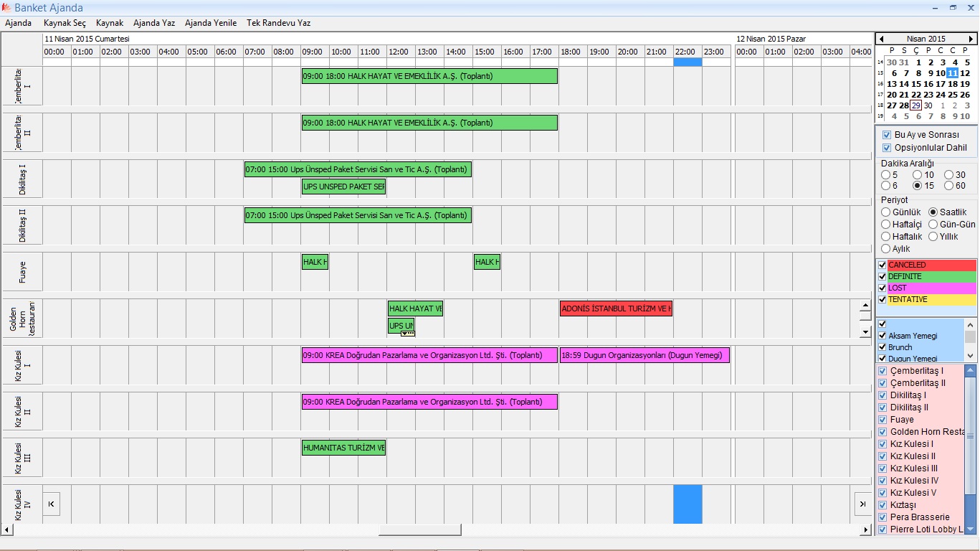Click down arrow in Golden Horn row scroller
The height and width of the screenshot is (551, 980).
coord(865,331)
